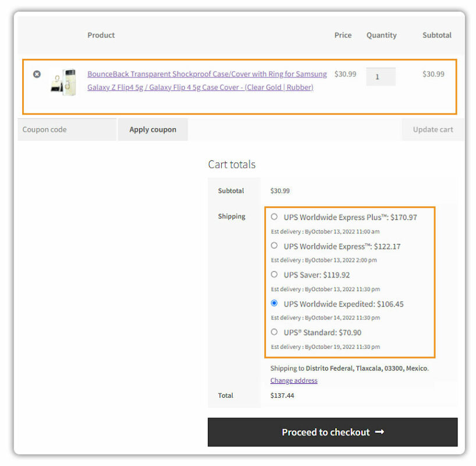Click the Quantity column header
The height and width of the screenshot is (466, 476).
[382, 36]
